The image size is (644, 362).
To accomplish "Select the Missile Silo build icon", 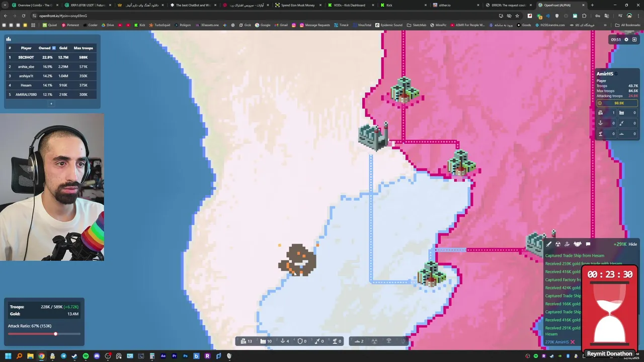I will point(319,341).
